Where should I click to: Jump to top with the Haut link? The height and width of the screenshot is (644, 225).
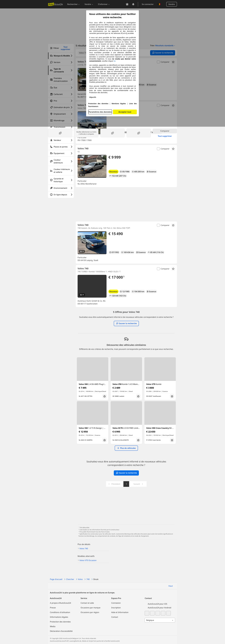coord(171,586)
